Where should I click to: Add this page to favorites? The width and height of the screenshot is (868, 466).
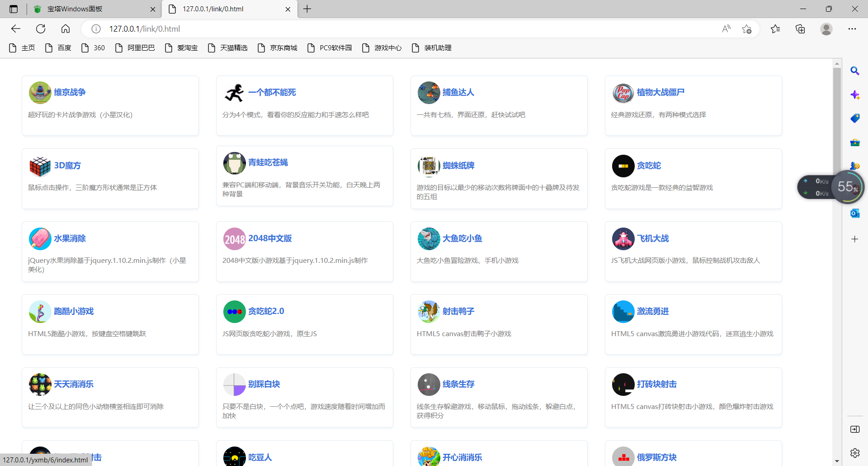[x=747, y=29]
